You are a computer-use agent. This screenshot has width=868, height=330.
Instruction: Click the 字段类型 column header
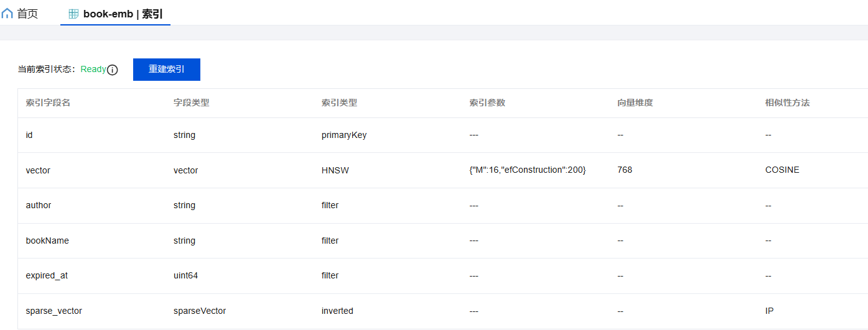point(191,103)
